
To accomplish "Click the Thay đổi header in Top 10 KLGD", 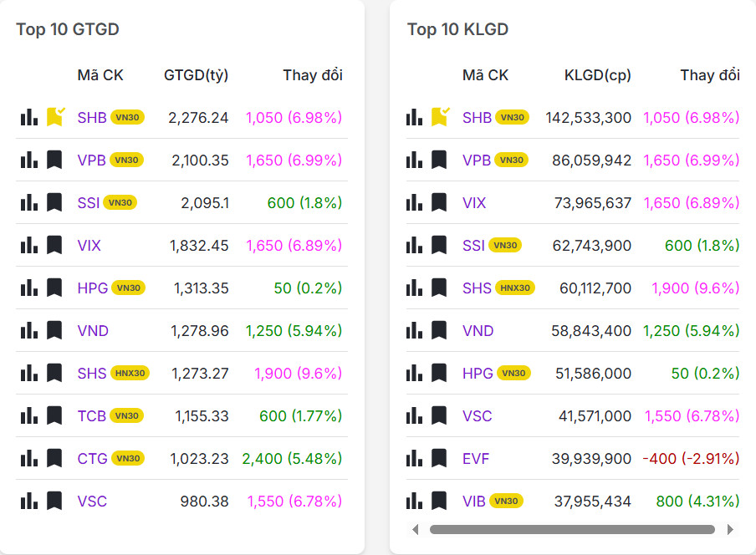I will [710, 75].
